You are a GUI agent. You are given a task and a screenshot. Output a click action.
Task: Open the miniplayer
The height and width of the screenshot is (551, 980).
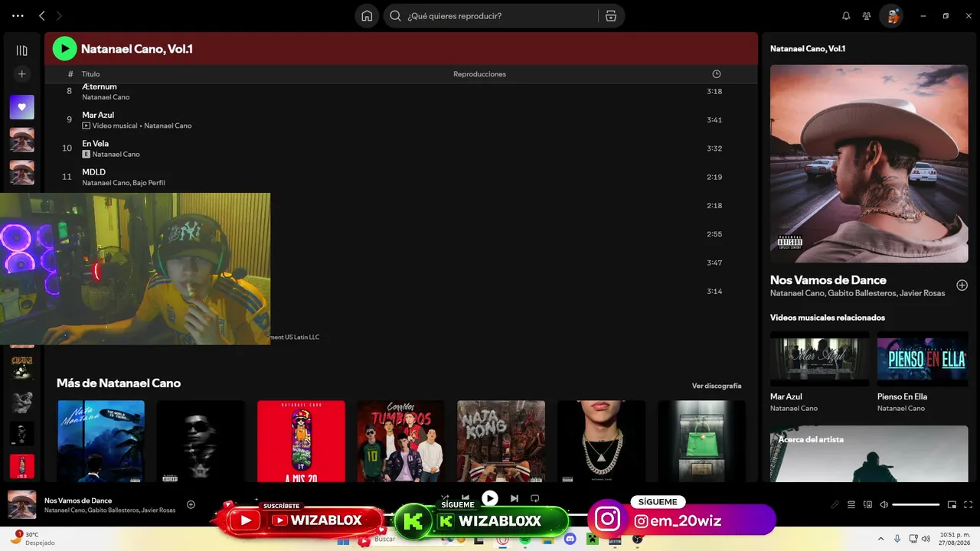[x=952, y=505]
